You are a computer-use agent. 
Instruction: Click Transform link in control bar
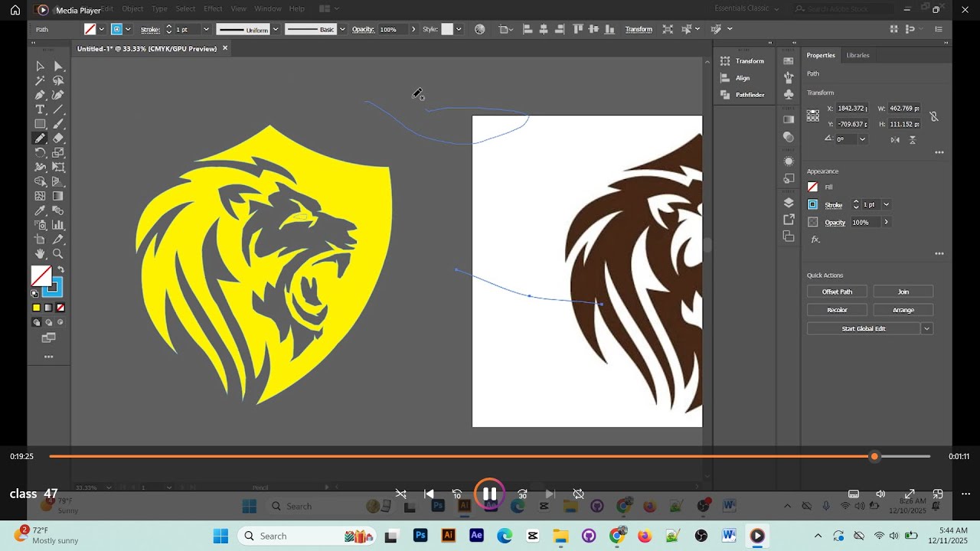(x=639, y=30)
